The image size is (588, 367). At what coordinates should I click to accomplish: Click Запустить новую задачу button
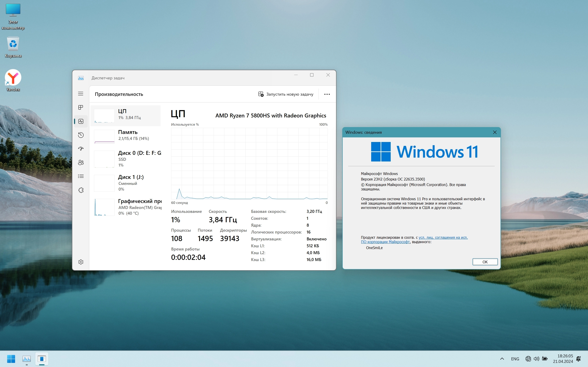pos(286,94)
